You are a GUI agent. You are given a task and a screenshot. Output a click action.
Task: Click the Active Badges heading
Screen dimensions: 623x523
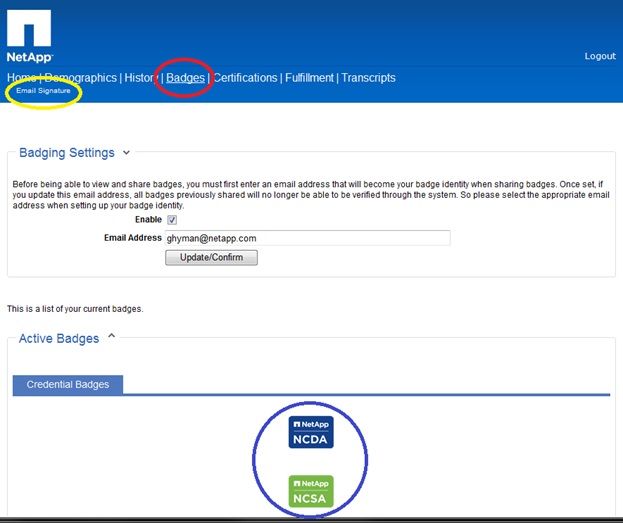(x=59, y=339)
